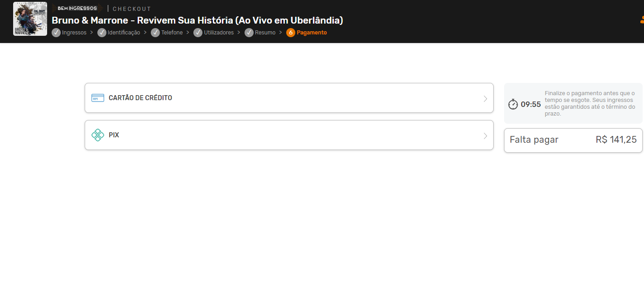Click the checkmark icon beside Ingressos
The height and width of the screenshot is (290, 644).
(x=56, y=33)
